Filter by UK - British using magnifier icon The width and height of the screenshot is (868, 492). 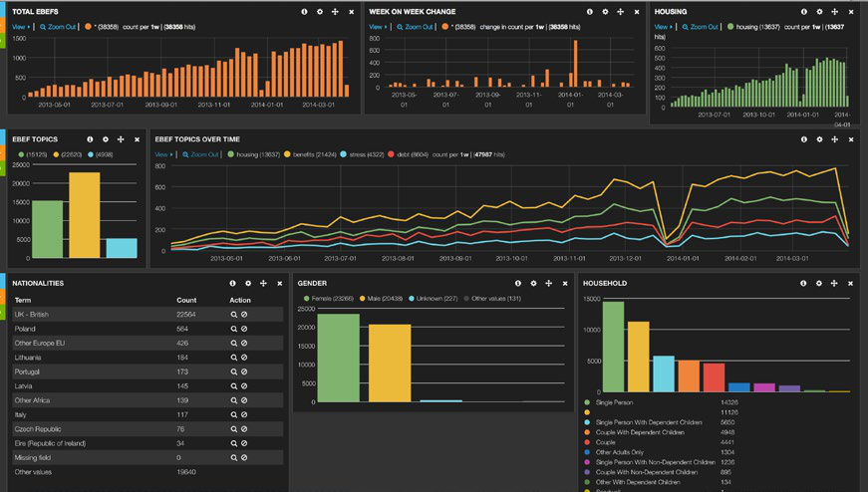[x=233, y=315]
